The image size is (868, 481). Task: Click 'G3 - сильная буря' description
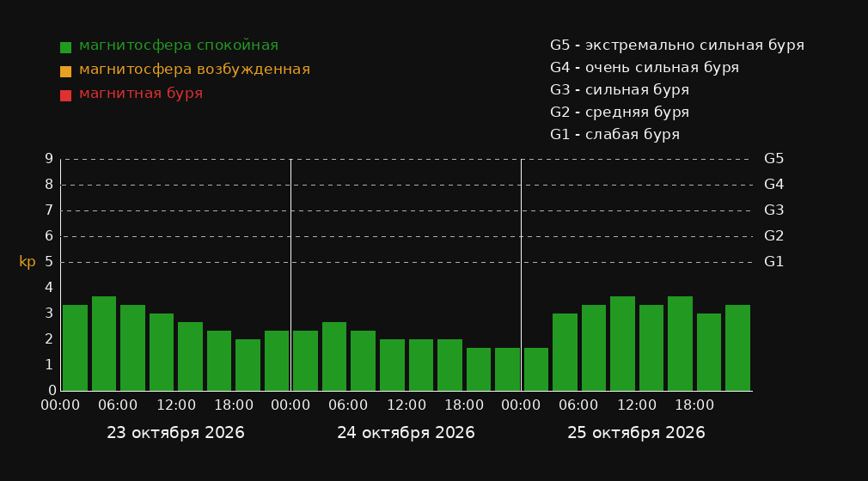coord(620,89)
